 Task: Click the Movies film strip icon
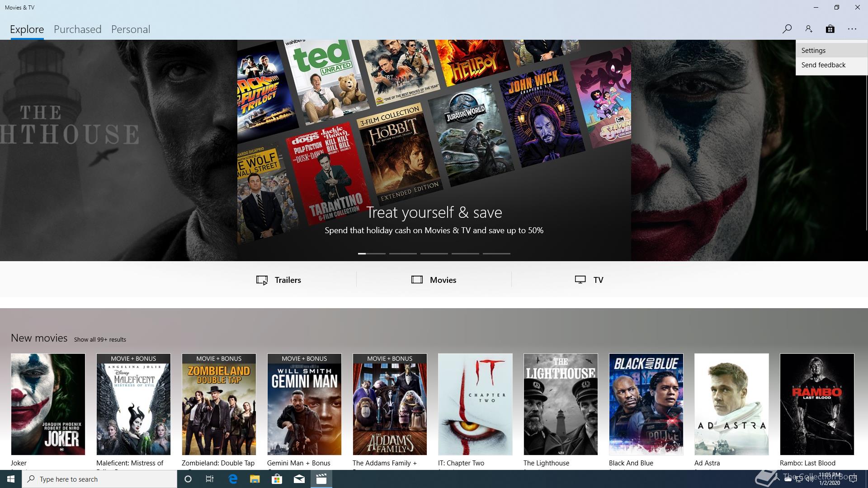[417, 280]
